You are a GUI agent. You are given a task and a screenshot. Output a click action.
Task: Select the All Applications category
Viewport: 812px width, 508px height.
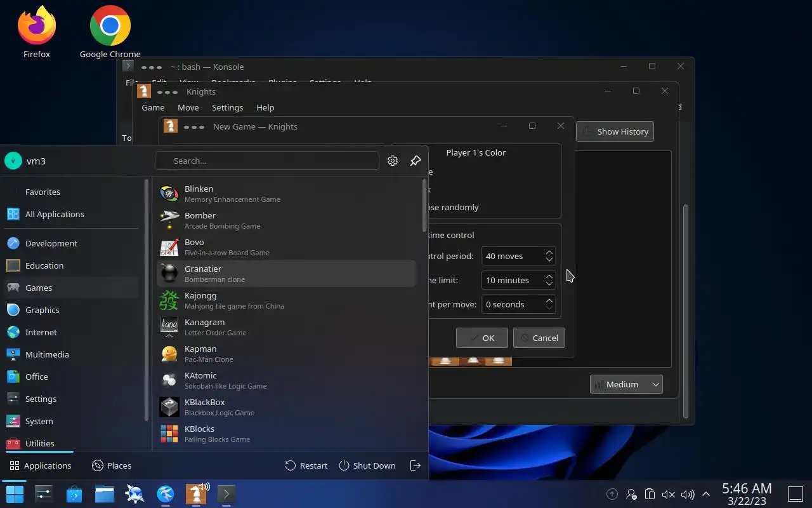point(72,214)
